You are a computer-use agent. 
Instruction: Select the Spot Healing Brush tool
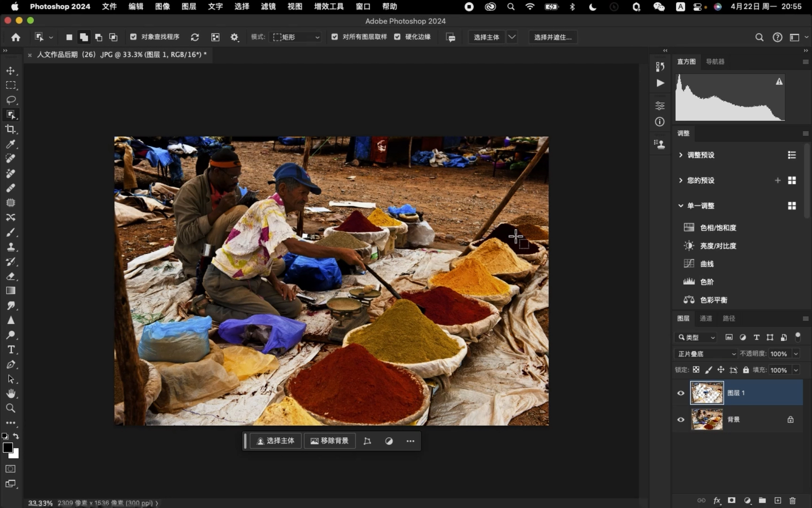[x=10, y=159]
